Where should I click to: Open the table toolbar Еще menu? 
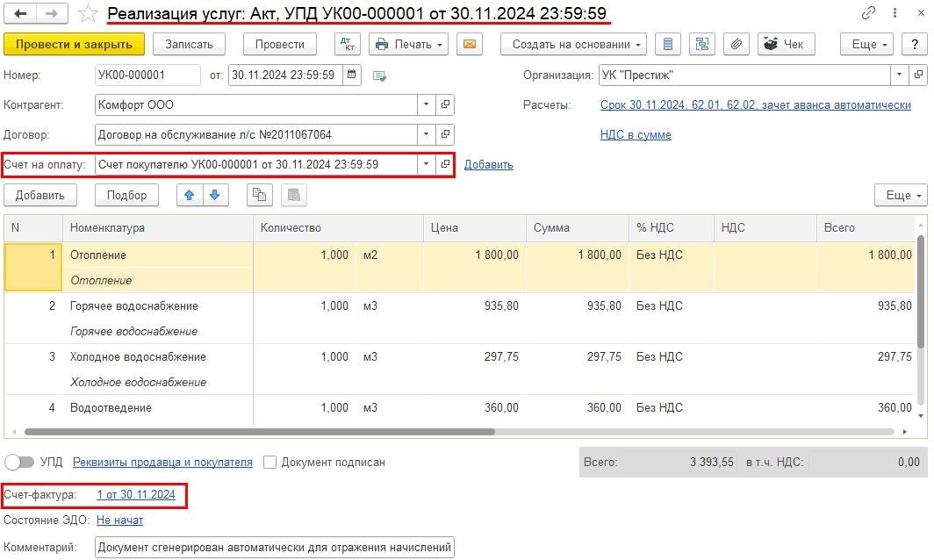coord(902,195)
